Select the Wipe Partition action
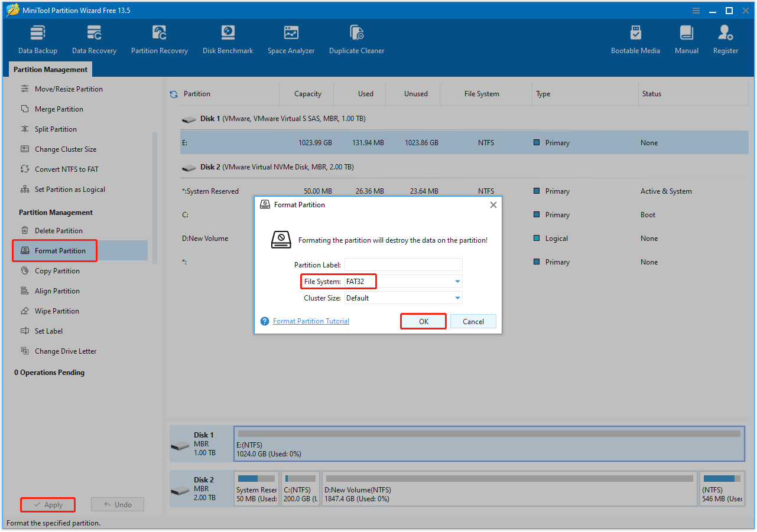 57,311
